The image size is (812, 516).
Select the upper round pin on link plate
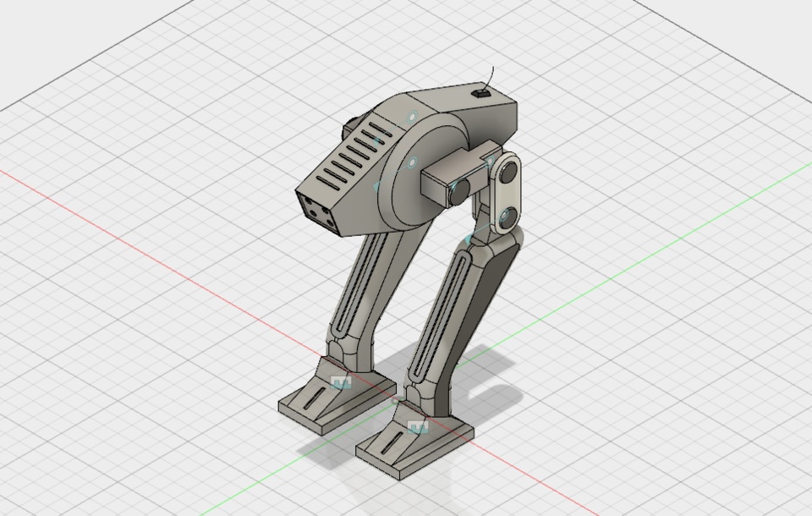(509, 171)
